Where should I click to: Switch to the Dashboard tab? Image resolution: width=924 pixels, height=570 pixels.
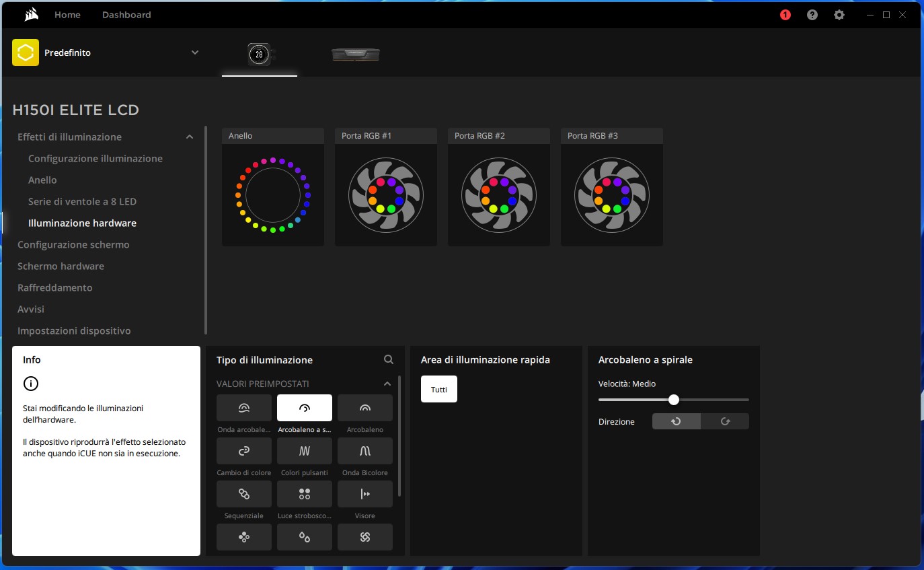[126, 15]
